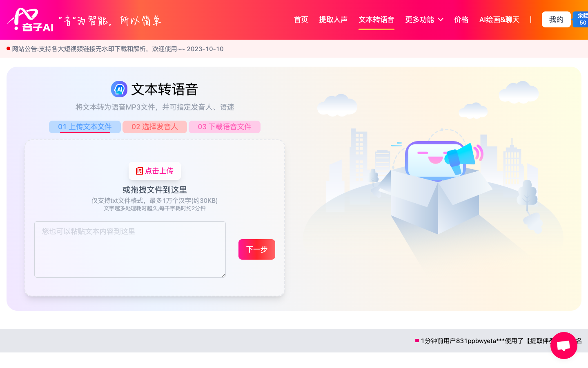Open the 提取人声 page
The height and width of the screenshot is (368, 588).
[333, 20]
